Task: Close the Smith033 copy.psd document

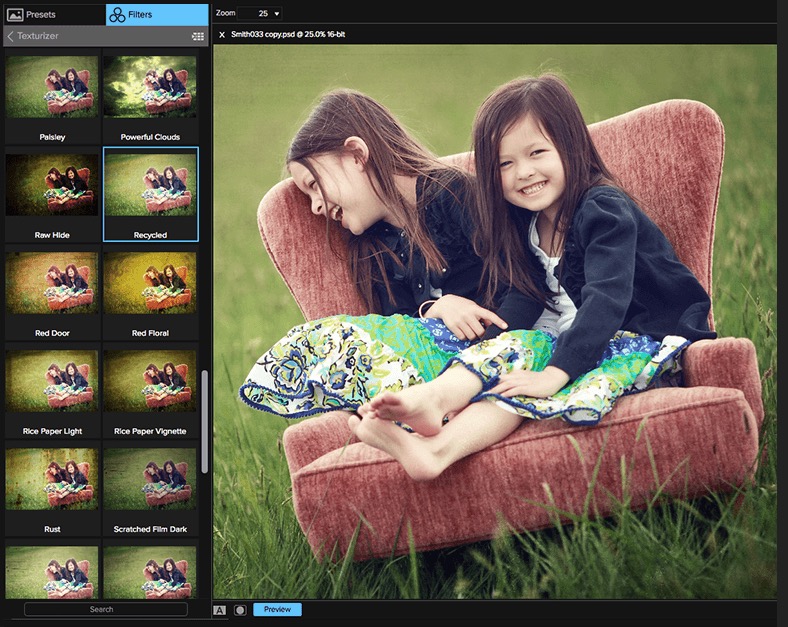Action: (x=222, y=35)
